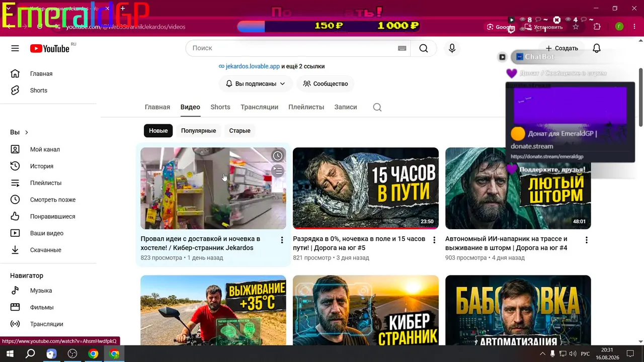Open the "Выживание +35°C" thumbnail
Image resolution: width=644 pixels, height=362 pixels.
213,310
